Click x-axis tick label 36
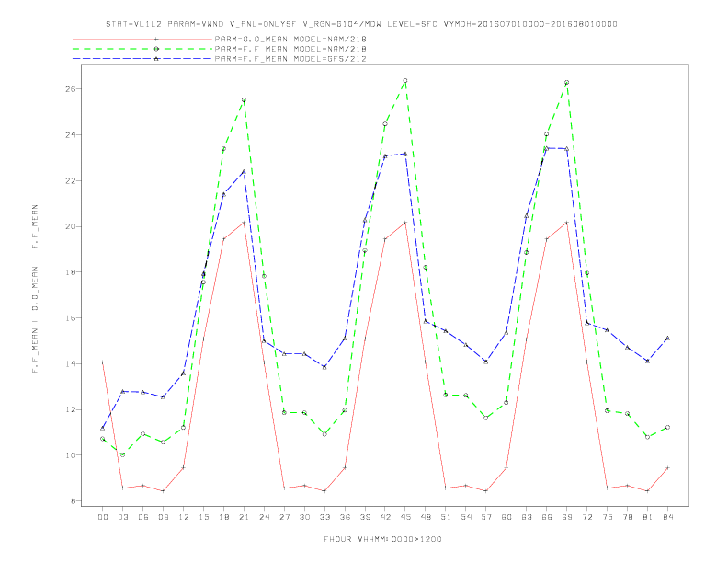 [x=345, y=517]
